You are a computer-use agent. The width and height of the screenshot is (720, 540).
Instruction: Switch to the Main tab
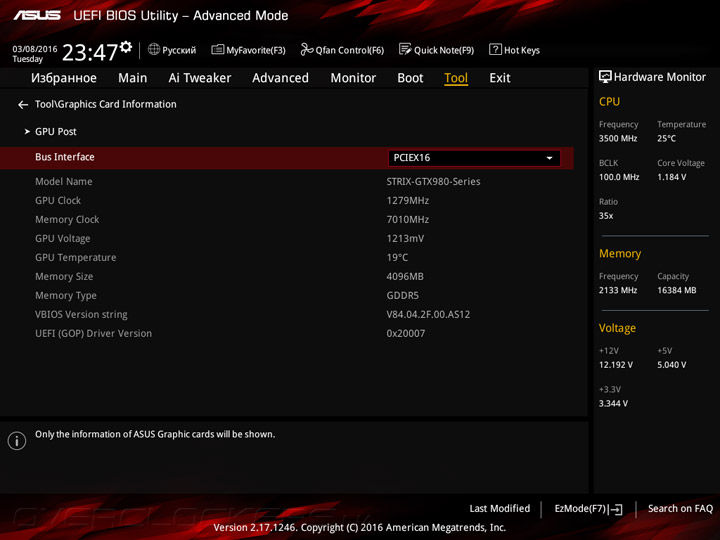(133, 78)
